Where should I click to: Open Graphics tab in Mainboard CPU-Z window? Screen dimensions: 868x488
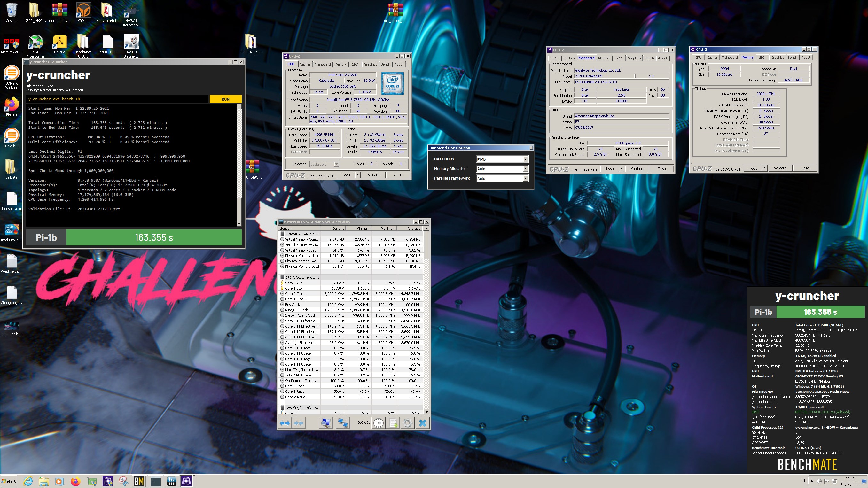click(634, 58)
